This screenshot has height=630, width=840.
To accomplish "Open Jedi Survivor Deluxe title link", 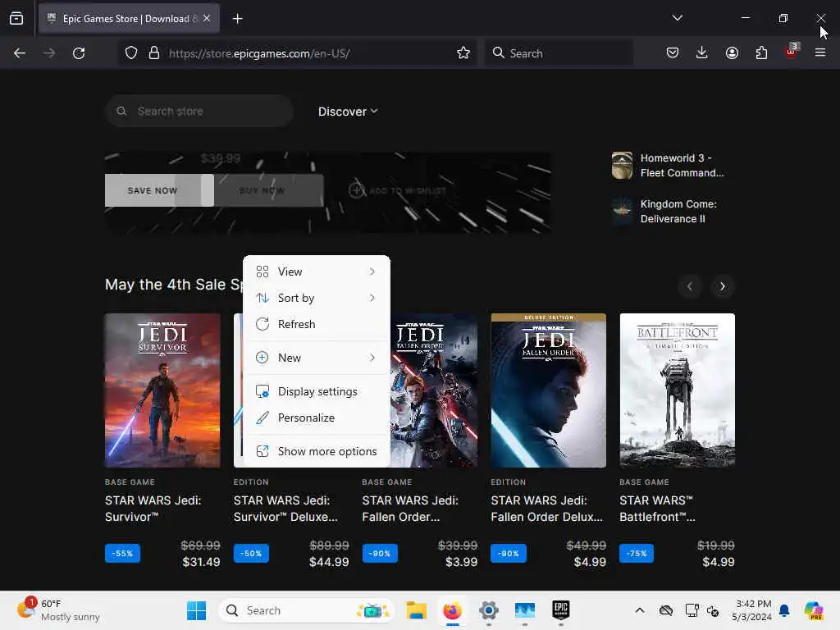I will (x=285, y=509).
